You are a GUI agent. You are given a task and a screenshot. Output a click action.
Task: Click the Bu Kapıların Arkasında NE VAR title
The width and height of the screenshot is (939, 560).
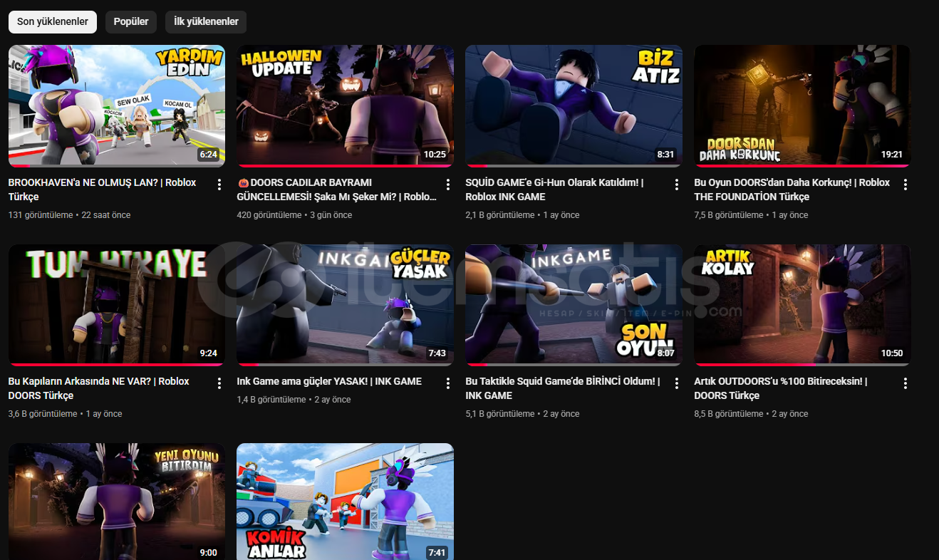[99, 388]
